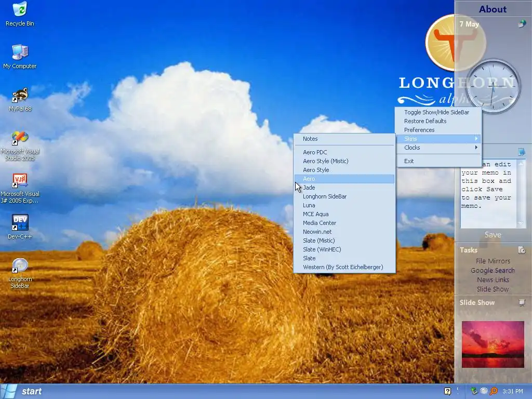Viewport: 532px width, 399px height.
Task: Select Western (By Scott Eichelberger) skin
Action: pyautogui.click(x=344, y=267)
